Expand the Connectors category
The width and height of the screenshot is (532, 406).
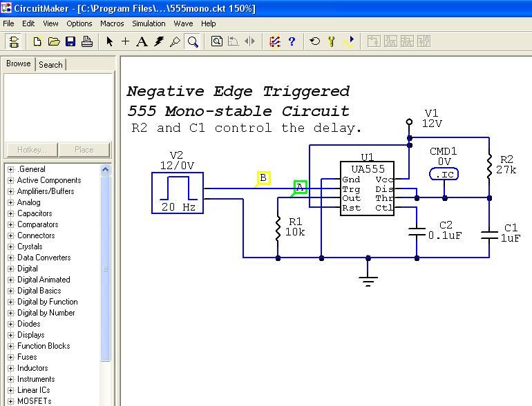(x=10, y=235)
